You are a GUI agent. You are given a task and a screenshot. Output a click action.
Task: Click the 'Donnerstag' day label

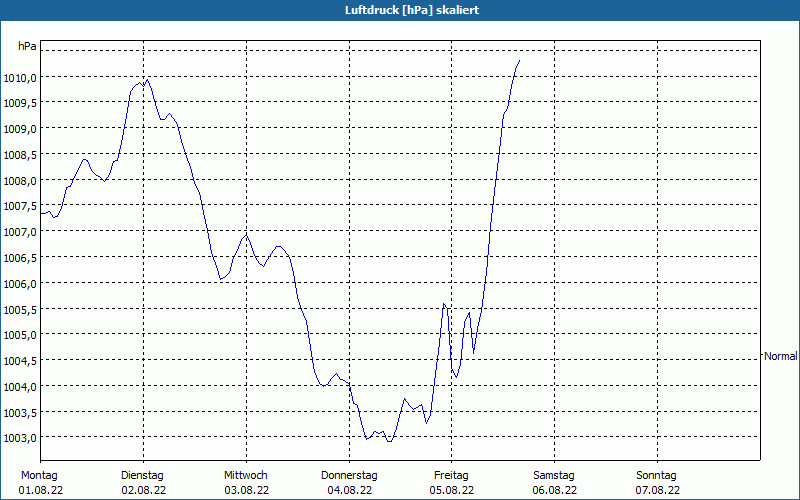click(349, 476)
